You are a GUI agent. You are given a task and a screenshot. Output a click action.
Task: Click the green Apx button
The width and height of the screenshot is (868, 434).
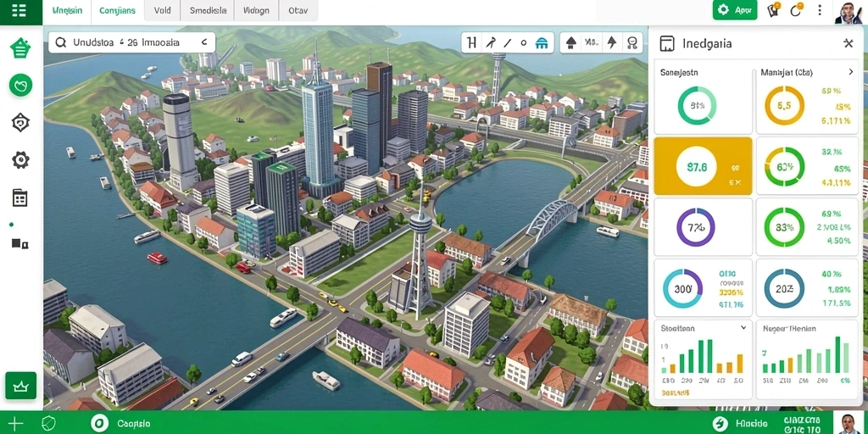coord(735,10)
